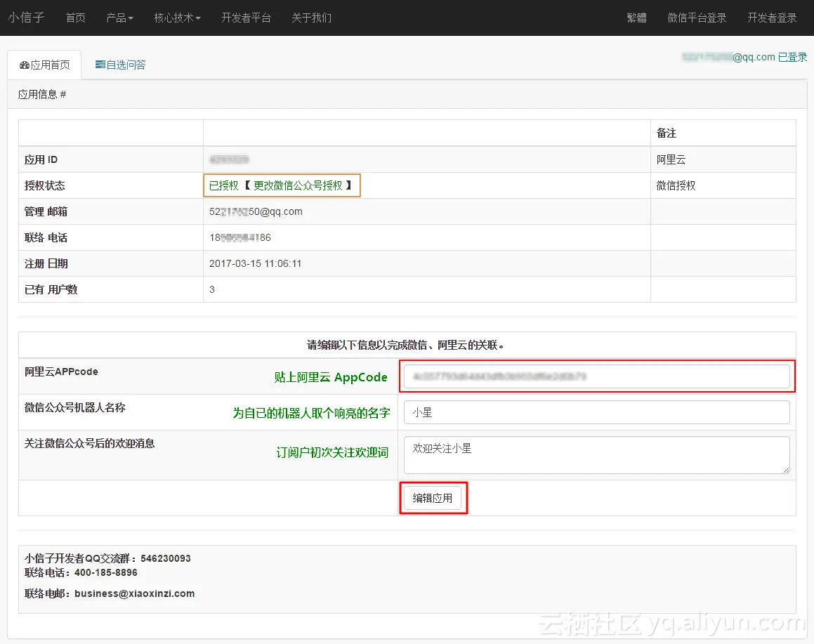Viewport: 814px width, 644px height.
Task: Select the 注册日期 value 2017-03-15 11:06:11
Action: 256,263
